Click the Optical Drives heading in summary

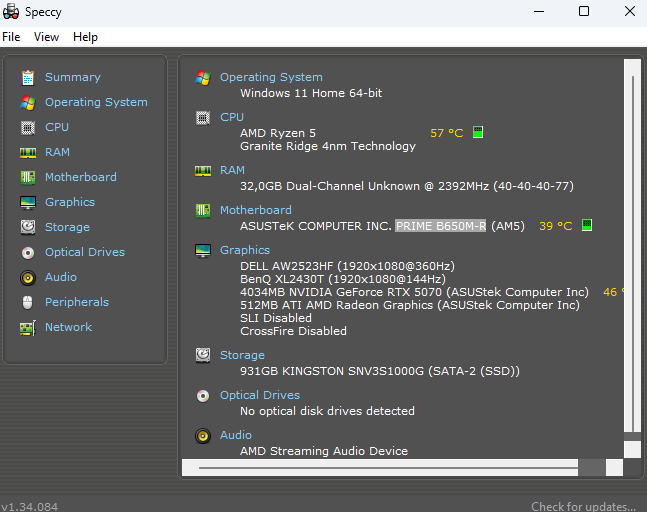coord(260,395)
